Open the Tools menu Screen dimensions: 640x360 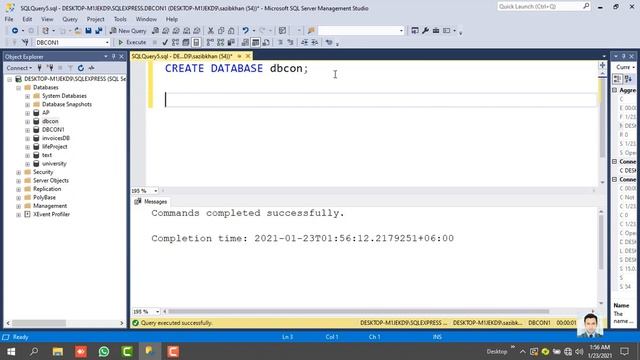point(120,19)
